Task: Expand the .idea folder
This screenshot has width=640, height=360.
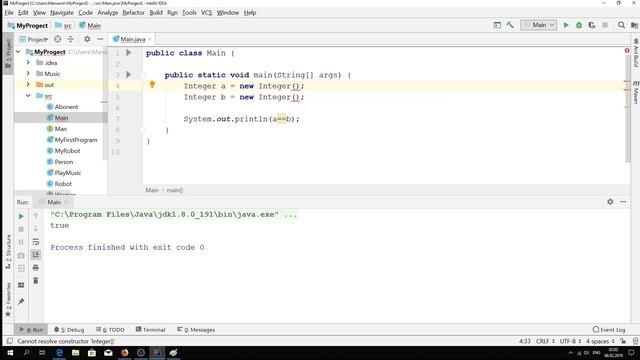Action: point(28,62)
